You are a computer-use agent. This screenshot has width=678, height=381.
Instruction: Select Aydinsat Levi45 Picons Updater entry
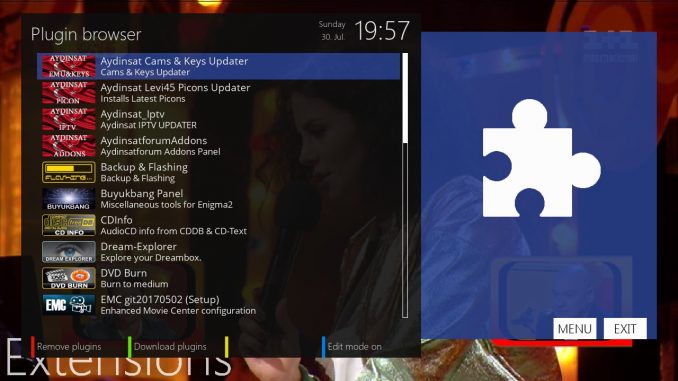(218, 93)
